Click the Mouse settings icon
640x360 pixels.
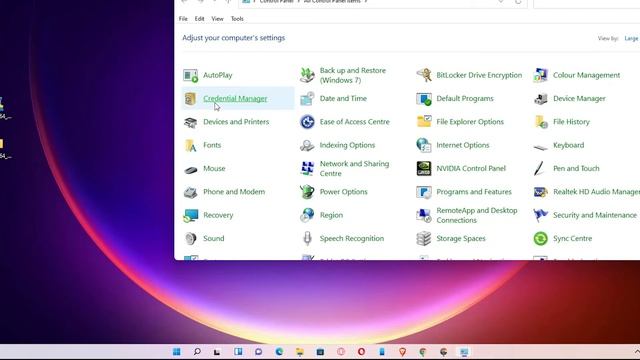pyautogui.click(x=190, y=169)
